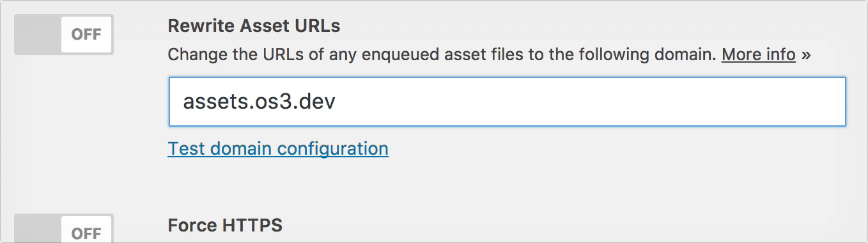Click the gray track of Rewrite Asset URLs switch
This screenshot has height=243, width=868.
(38, 35)
